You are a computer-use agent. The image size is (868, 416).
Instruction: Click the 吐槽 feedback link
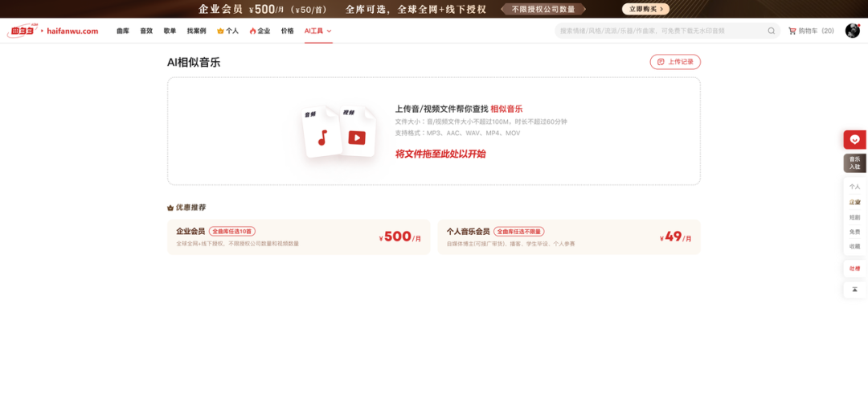pyautogui.click(x=854, y=268)
